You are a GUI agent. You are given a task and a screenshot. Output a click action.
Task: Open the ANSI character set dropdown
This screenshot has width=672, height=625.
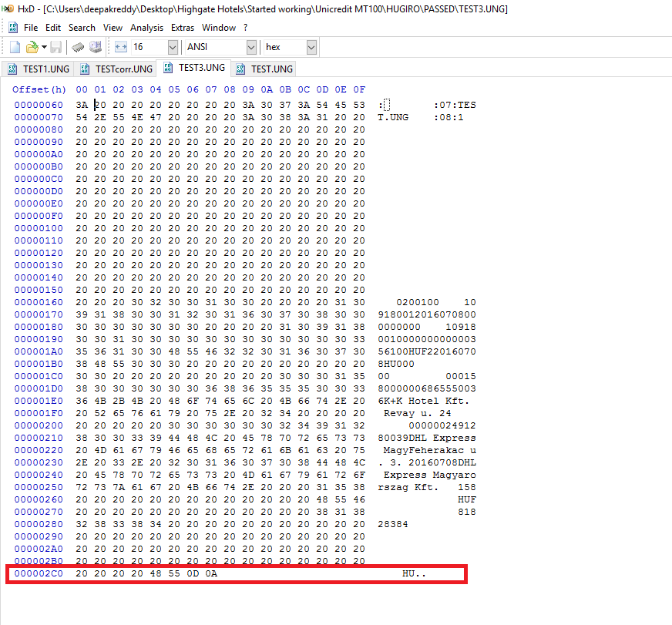tap(252, 46)
